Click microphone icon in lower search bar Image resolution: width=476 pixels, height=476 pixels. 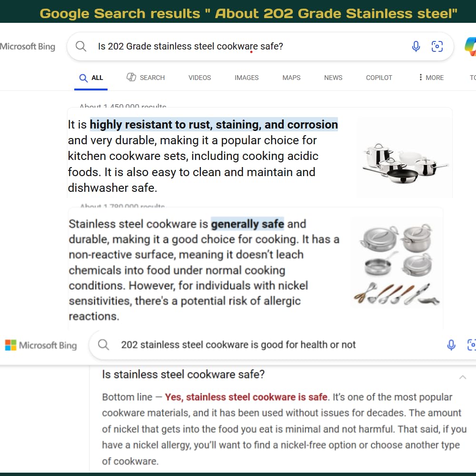pyautogui.click(x=451, y=345)
